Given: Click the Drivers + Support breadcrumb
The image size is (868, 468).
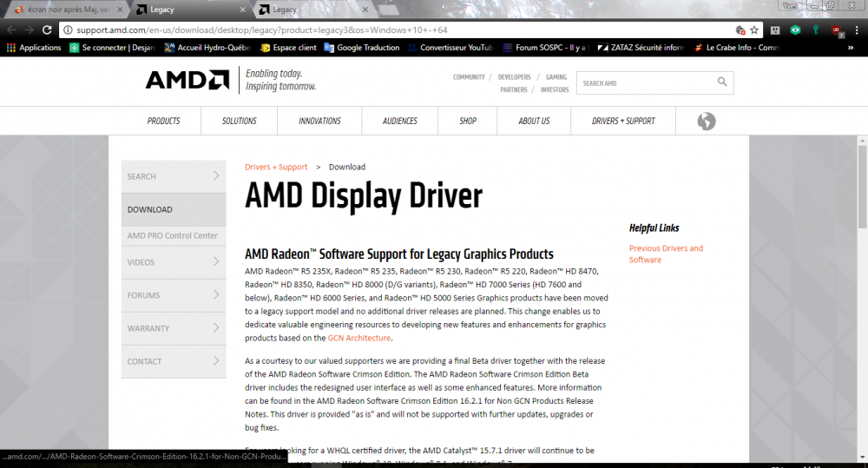Looking at the screenshot, I should 276,167.
